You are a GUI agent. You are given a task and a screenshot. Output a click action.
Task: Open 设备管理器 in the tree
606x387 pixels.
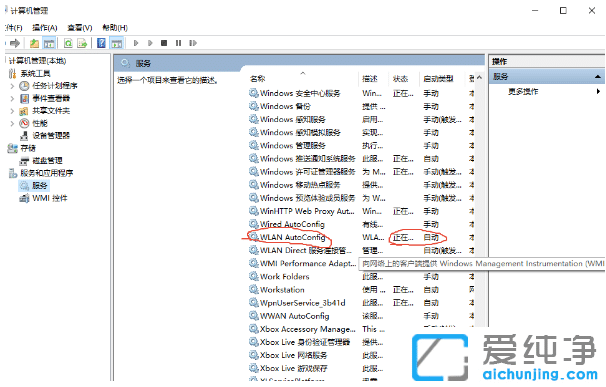pyautogui.click(x=51, y=136)
